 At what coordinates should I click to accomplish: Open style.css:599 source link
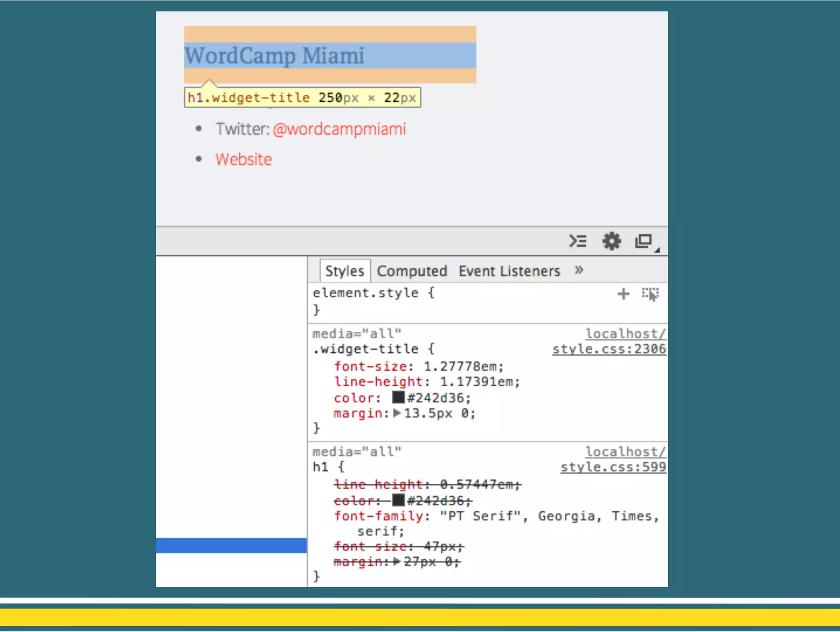click(613, 467)
